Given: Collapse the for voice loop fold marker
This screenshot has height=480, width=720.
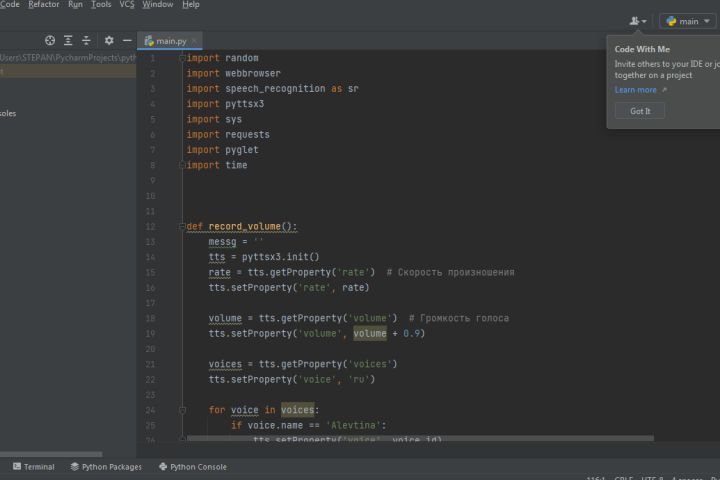Looking at the screenshot, I should tap(183, 410).
